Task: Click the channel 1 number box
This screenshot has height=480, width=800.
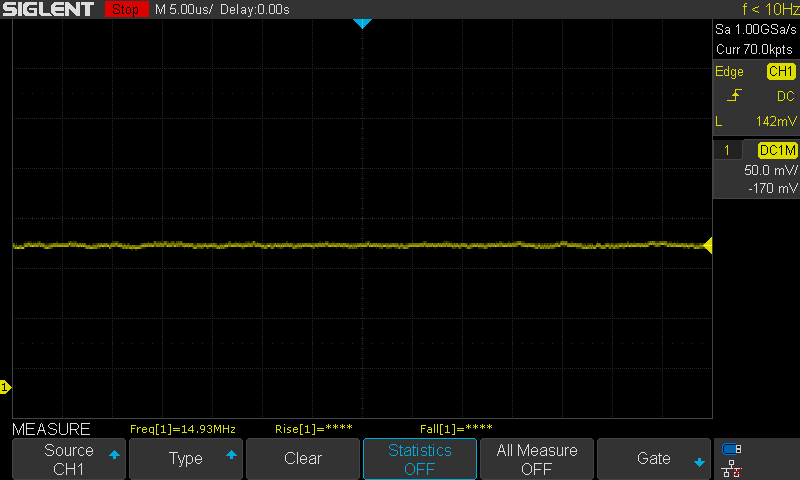Action: coord(727,150)
